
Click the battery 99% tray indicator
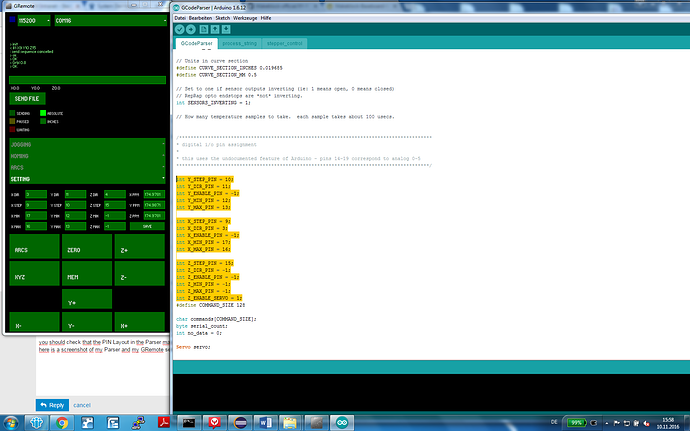click(576, 423)
